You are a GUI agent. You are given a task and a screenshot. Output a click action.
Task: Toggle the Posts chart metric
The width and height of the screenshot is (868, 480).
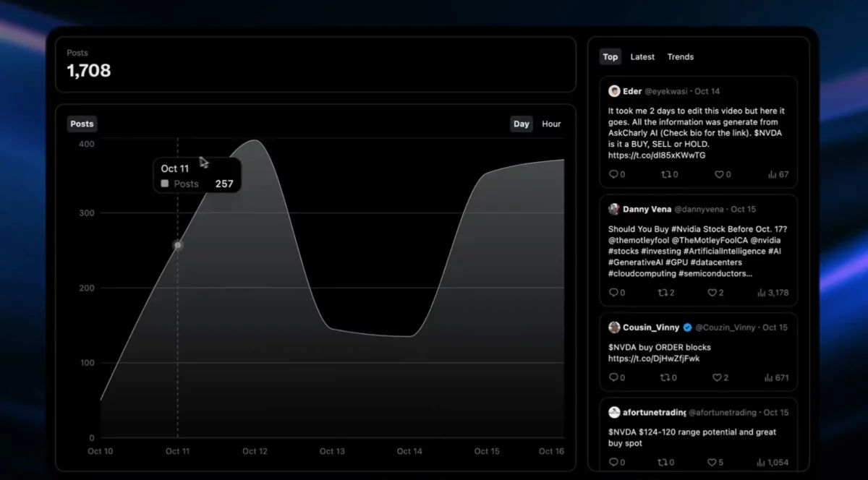pos(82,124)
